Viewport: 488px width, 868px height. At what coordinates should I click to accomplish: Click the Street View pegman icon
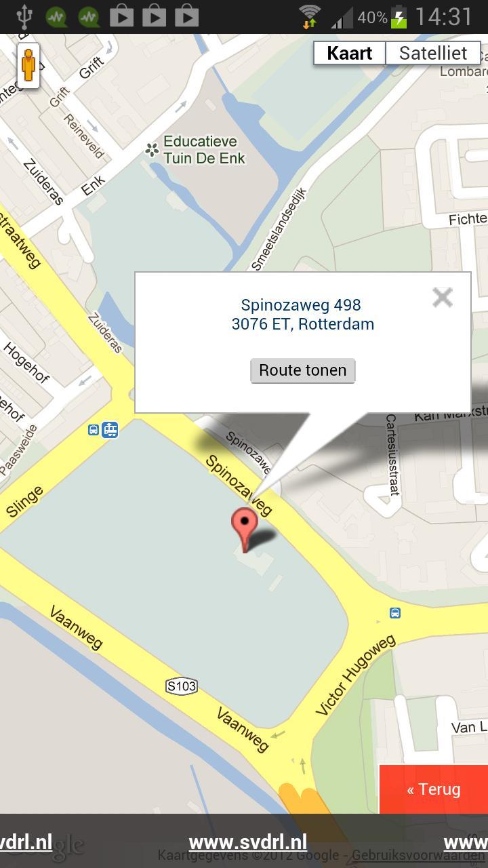coord(28,66)
